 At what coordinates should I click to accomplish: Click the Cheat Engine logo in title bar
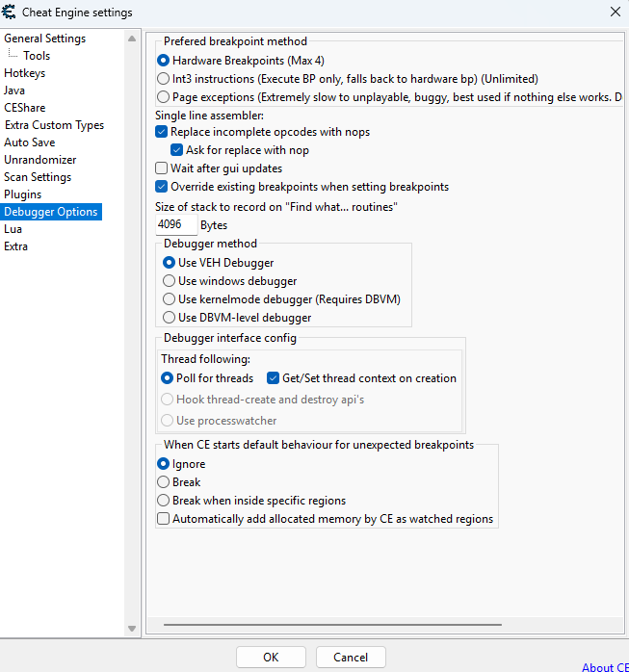click(8, 12)
